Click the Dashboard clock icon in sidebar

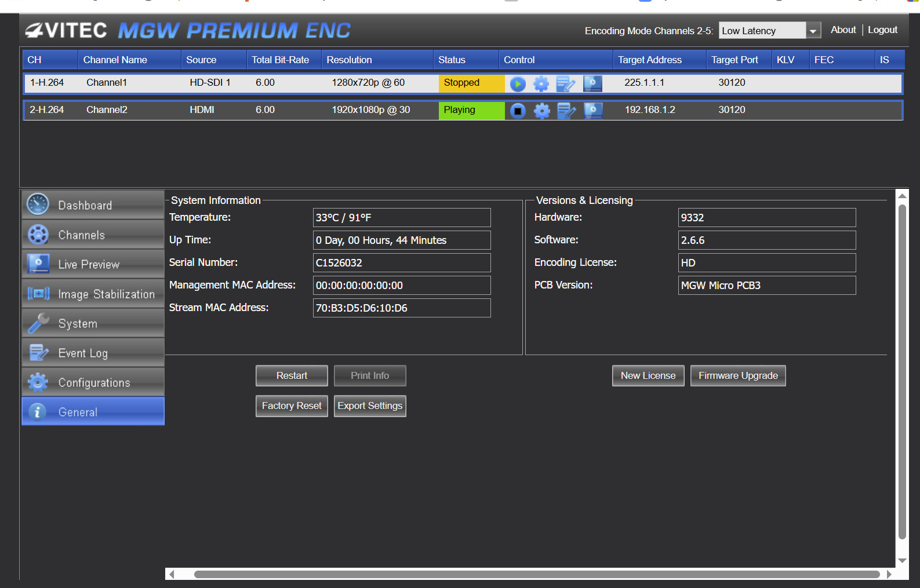coord(38,204)
